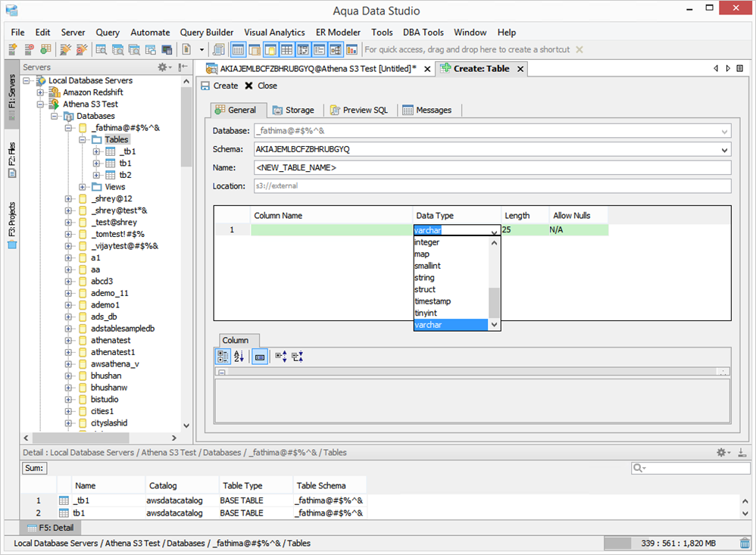Click expand all properties icon

(281, 357)
